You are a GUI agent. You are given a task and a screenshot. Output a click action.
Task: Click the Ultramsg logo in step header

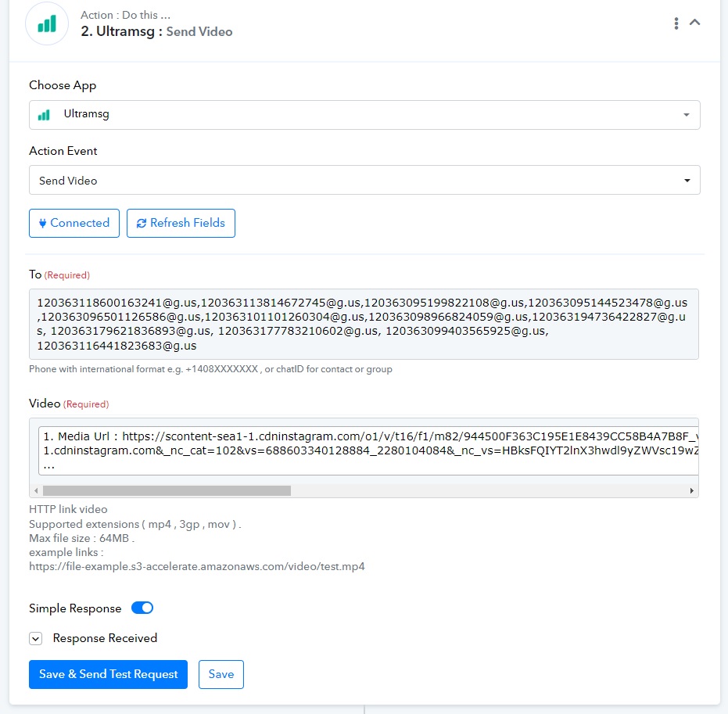click(x=47, y=23)
